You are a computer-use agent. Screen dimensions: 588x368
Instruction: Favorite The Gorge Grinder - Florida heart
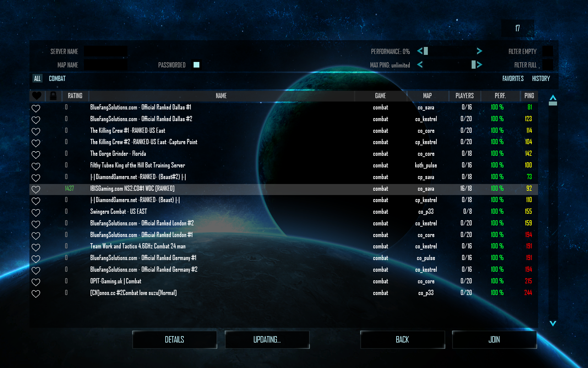(36, 155)
